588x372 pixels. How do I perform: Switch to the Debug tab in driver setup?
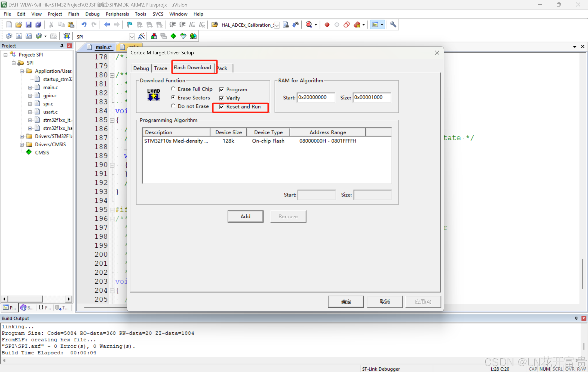pyautogui.click(x=141, y=68)
